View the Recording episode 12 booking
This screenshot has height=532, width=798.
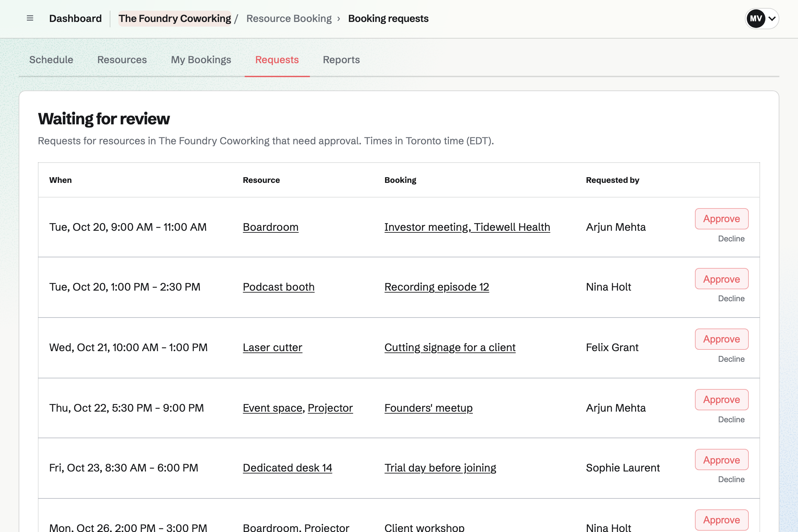coord(437,287)
